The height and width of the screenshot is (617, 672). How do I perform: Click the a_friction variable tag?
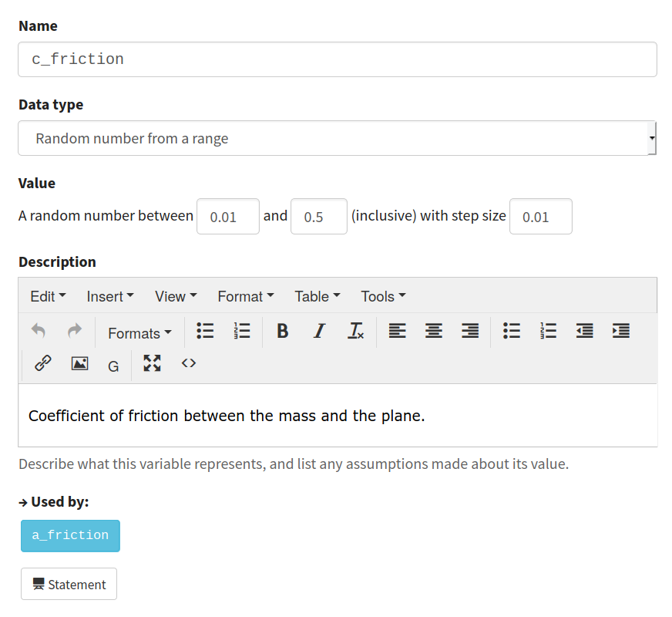point(70,535)
